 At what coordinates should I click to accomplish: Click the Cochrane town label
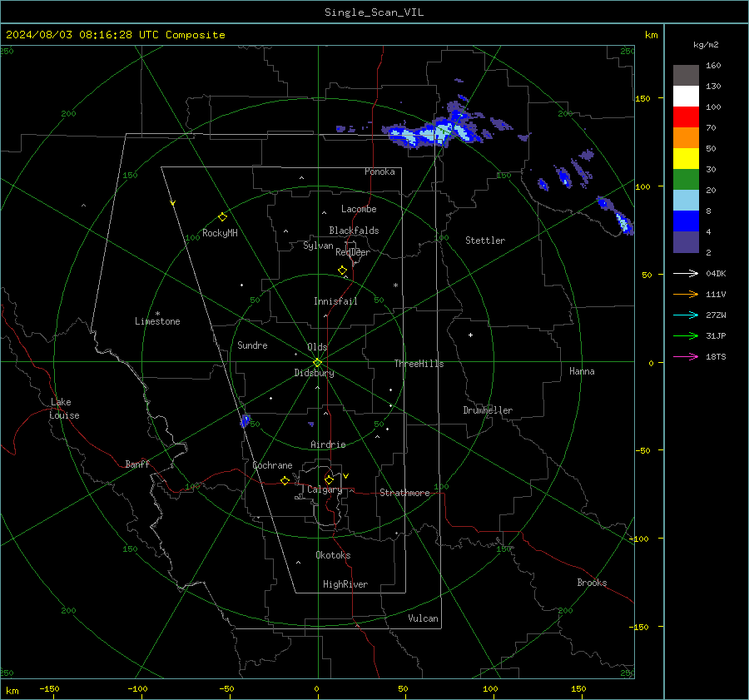coord(272,465)
